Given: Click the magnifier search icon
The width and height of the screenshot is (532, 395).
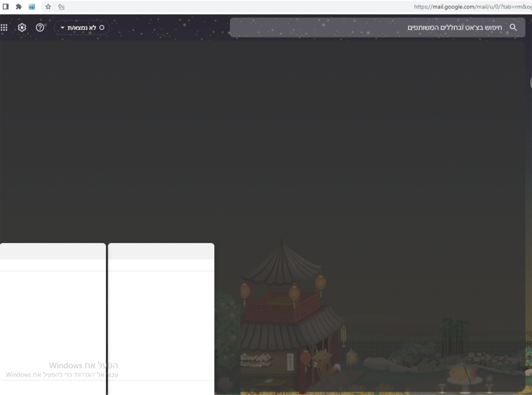Looking at the screenshot, I should (x=513, y=27).
